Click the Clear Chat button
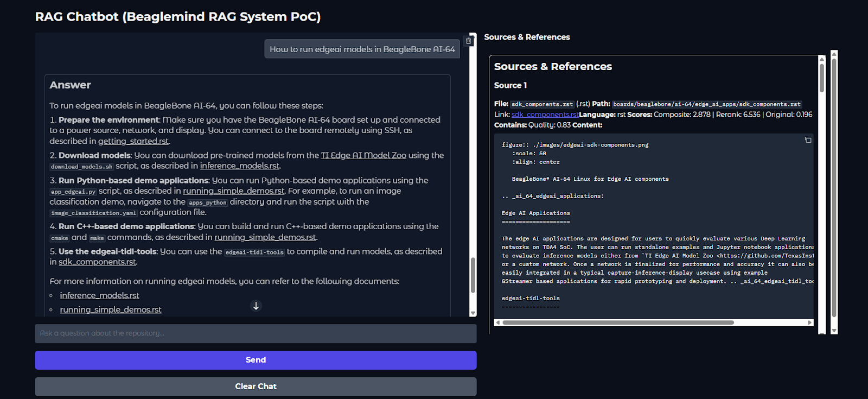Image resolution: width=868 pixels, height=399 pixels. pos(256,387)
